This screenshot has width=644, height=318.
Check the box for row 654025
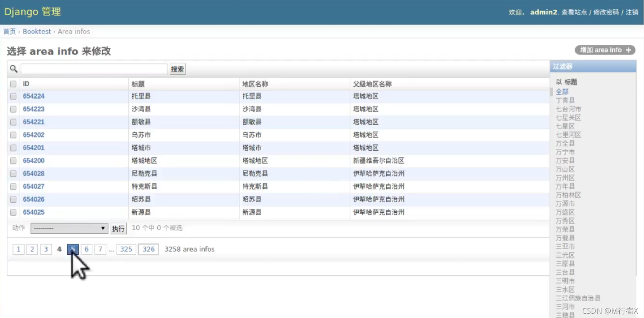pos(13,212)
